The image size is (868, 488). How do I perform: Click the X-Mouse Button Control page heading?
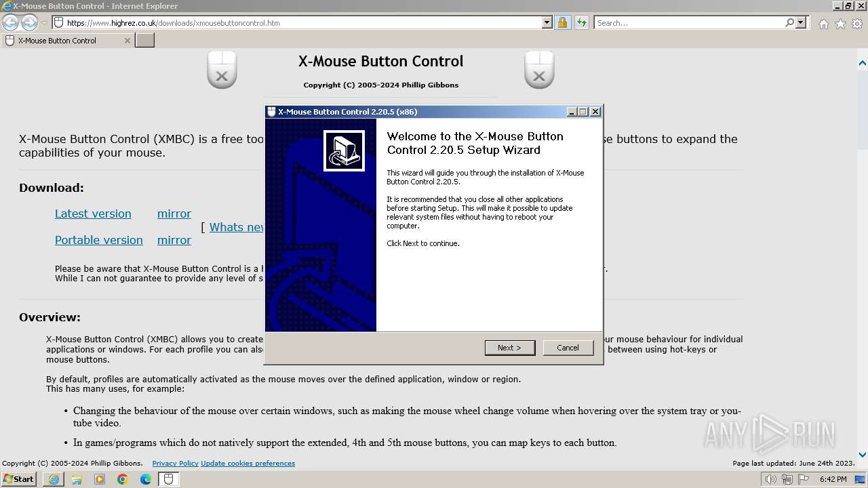pyautogui.click(x=381, y=61)
